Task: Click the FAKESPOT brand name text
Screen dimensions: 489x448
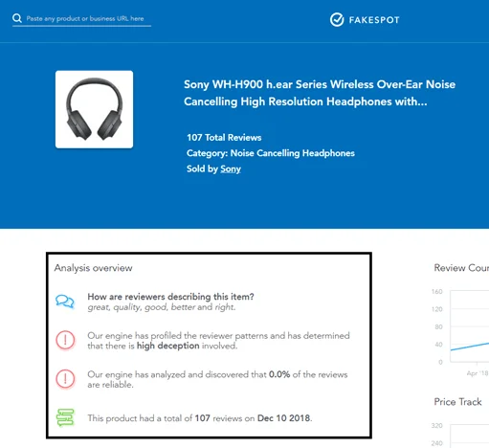Action: (x=374, y=20)
